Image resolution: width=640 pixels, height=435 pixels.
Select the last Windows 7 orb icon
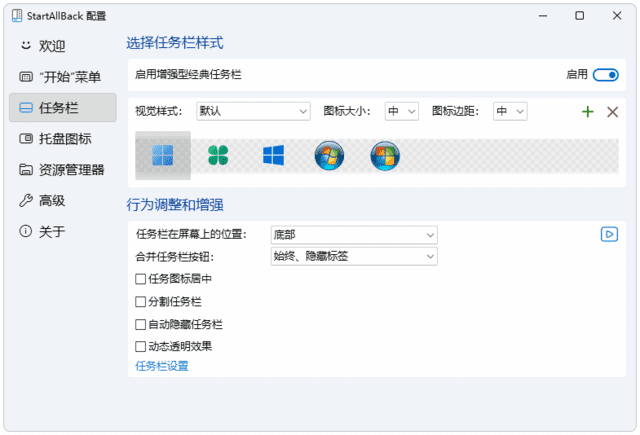pos(385,155)
